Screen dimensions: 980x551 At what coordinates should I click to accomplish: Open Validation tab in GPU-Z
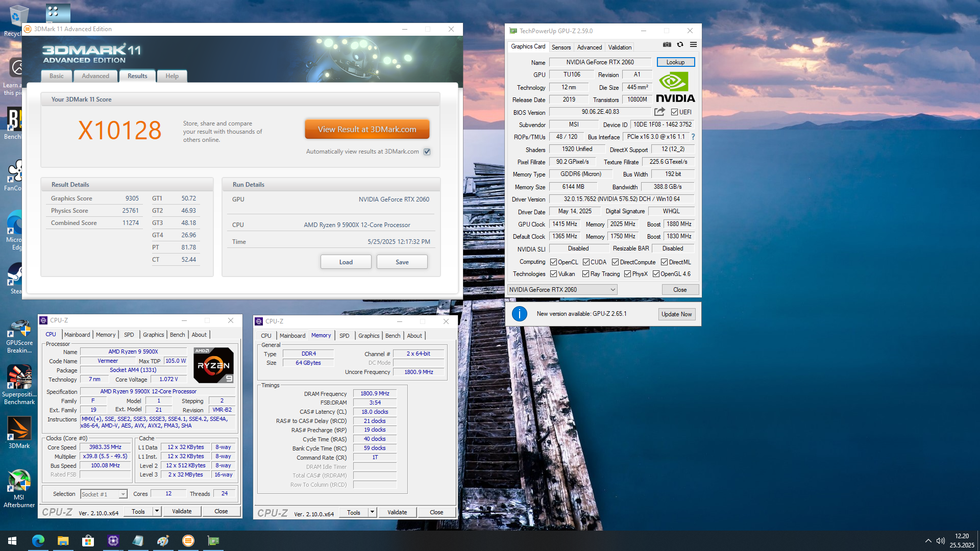(x=620, y=47)
